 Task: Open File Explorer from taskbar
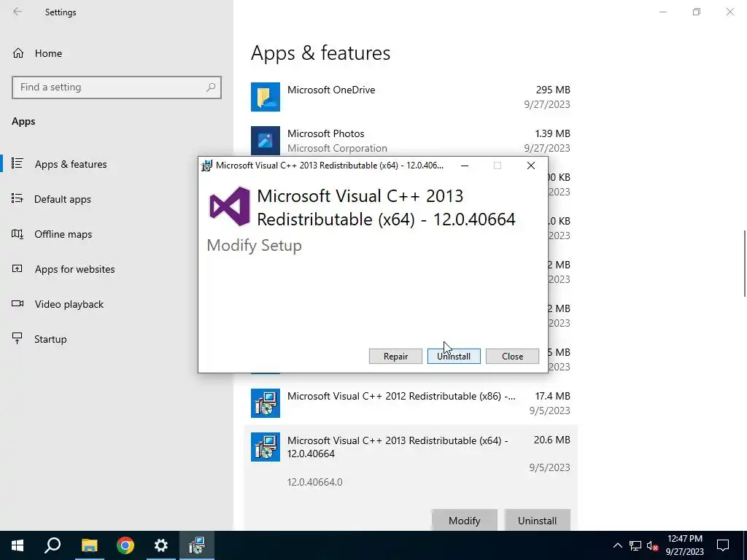[x=89, y=545]
